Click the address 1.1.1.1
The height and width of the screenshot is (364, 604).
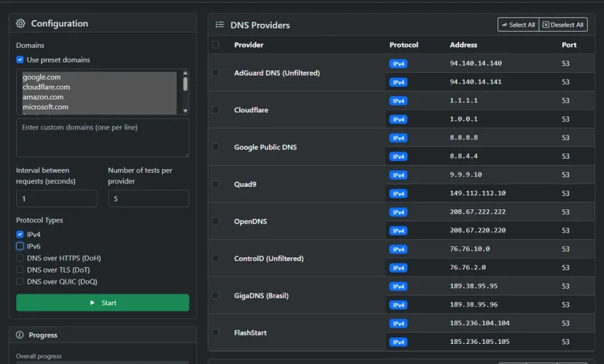point(464,101)
